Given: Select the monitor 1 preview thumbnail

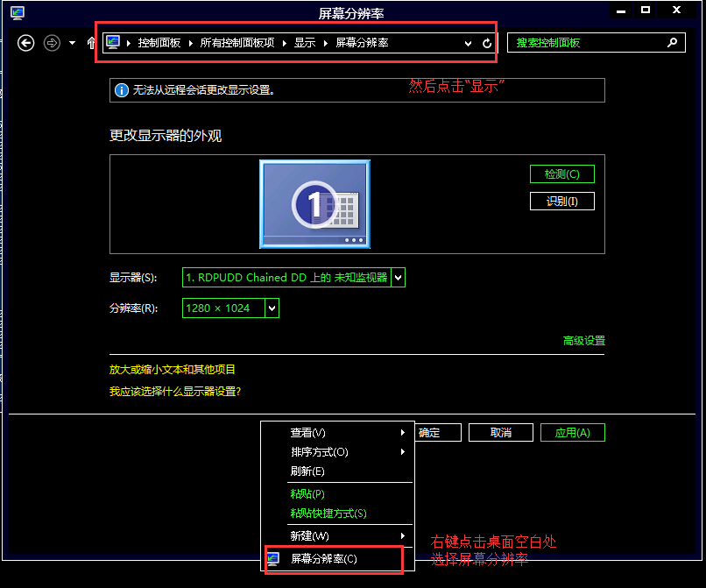Looking at the screenshot, I should click(314, 204).
